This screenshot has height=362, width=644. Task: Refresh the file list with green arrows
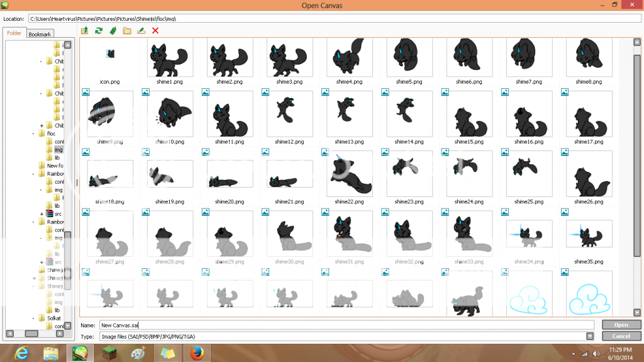(99, 30)
